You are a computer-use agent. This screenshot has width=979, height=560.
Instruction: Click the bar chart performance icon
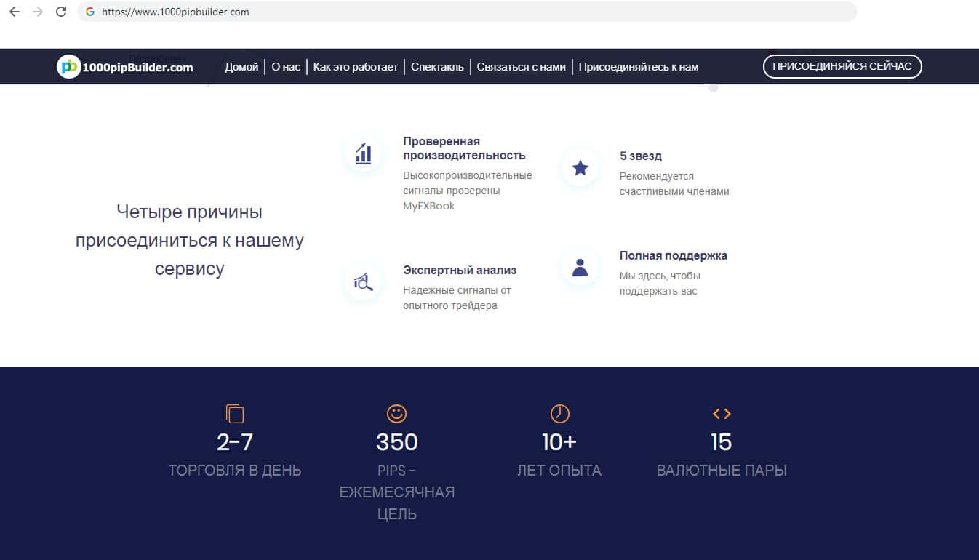coord(363,154)
